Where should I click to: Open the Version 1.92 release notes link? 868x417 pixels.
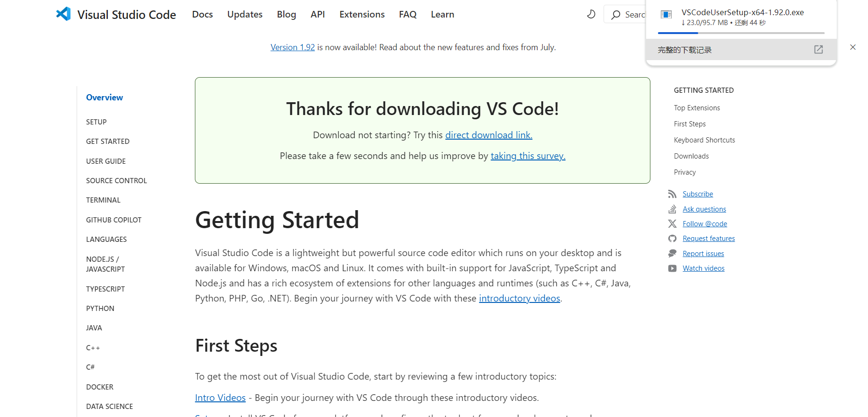pyautogui.click(x=292, y=47)
